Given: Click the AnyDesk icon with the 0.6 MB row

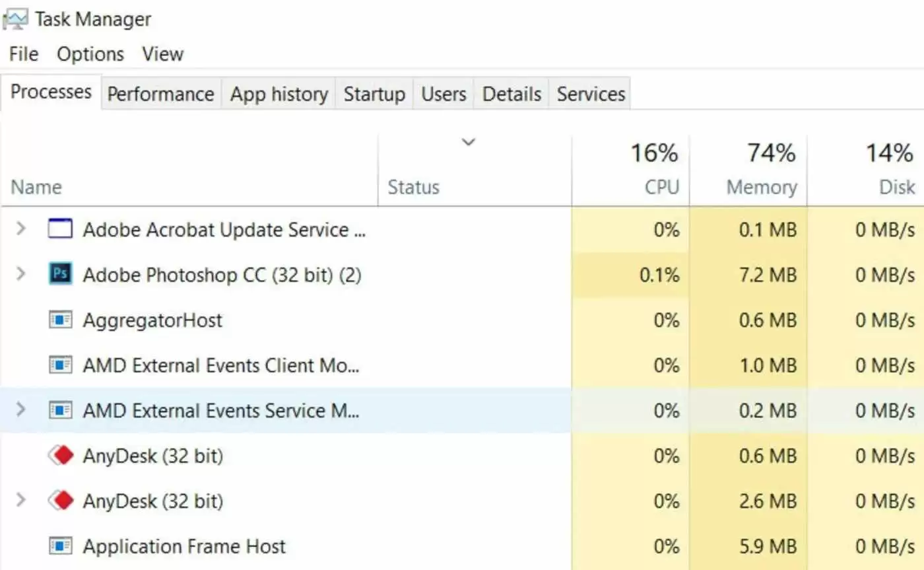Looking at the screenshot, I should point(60,456).
